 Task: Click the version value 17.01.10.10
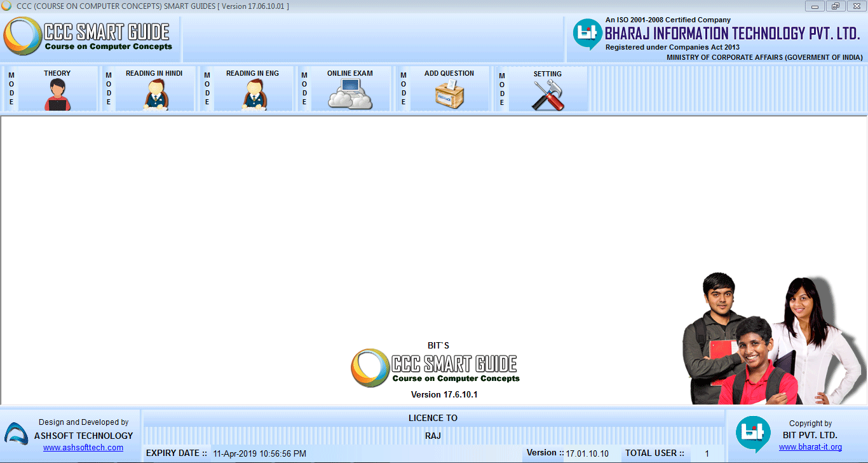tap(587, 453)
